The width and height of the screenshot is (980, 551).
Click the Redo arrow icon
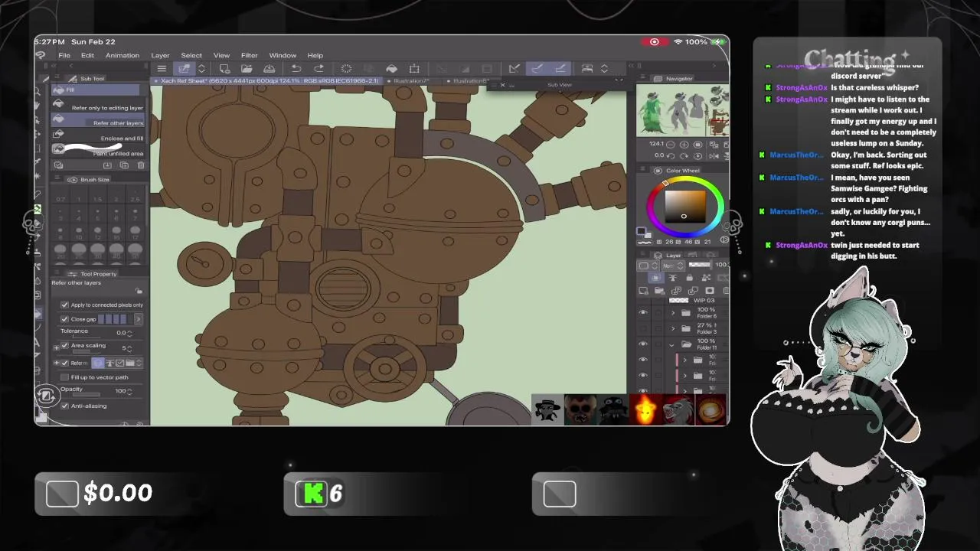coord(318,69)
